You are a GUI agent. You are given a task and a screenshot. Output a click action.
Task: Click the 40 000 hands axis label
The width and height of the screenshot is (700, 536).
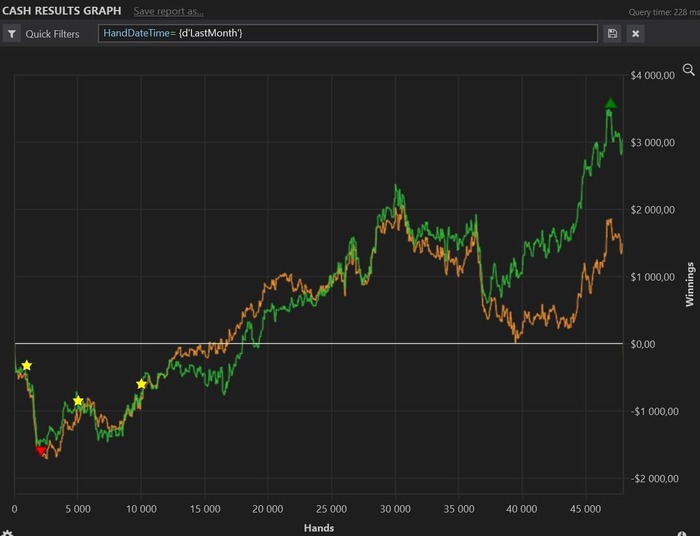(522, 509)
